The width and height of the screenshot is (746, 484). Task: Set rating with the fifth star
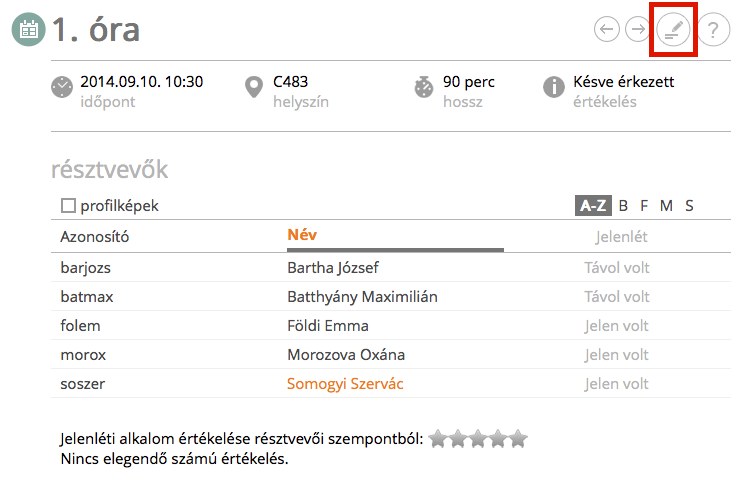click(x=519, y=439)
